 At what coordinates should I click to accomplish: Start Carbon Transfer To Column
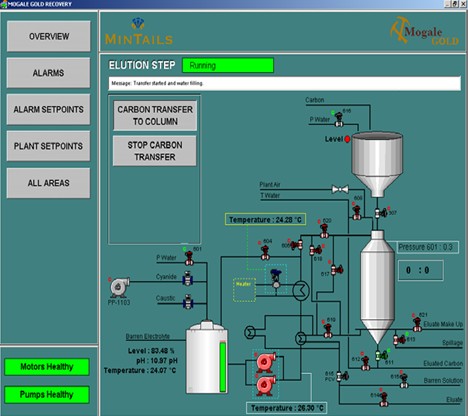(155, 116)
